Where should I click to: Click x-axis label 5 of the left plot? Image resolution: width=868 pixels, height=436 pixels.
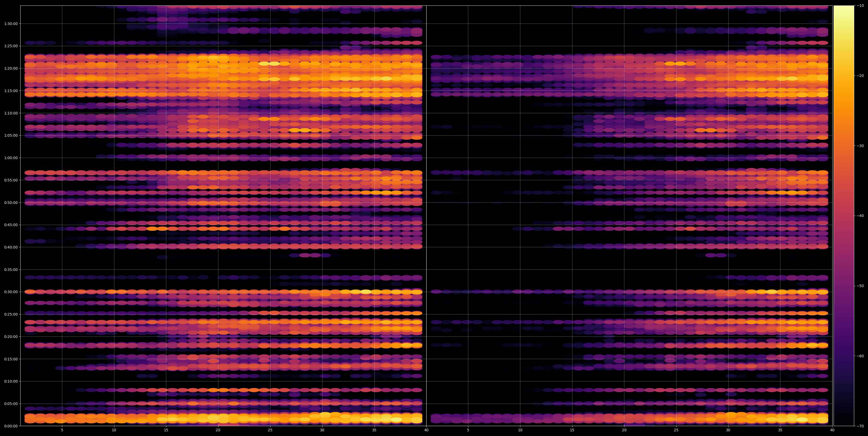tap(62, 430)
